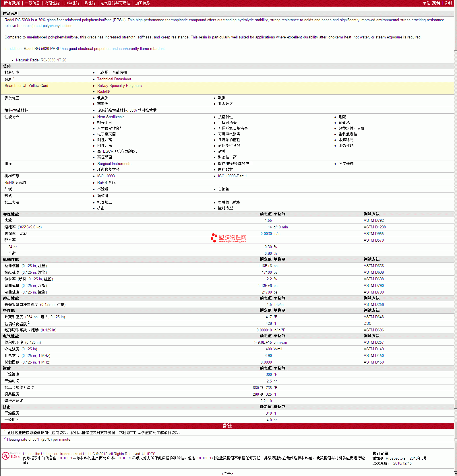This screenshot has height=476, width=457.
Task: Open 电气性能与可燃性 tab
Action: 115,3
